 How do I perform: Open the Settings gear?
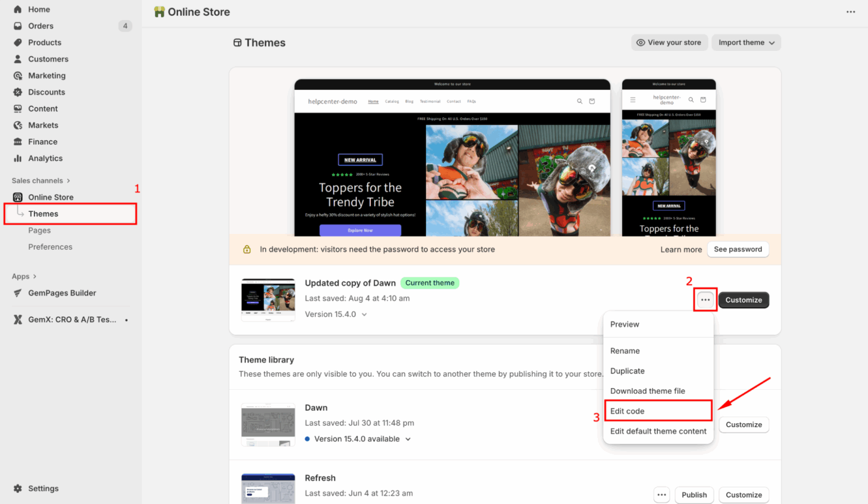click(42, 488)
